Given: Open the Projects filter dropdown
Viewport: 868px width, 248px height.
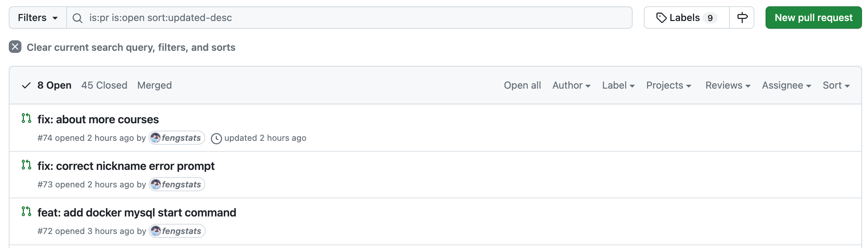Looking at the screenshot, I should pyautogui.click(x=669, y=85).
